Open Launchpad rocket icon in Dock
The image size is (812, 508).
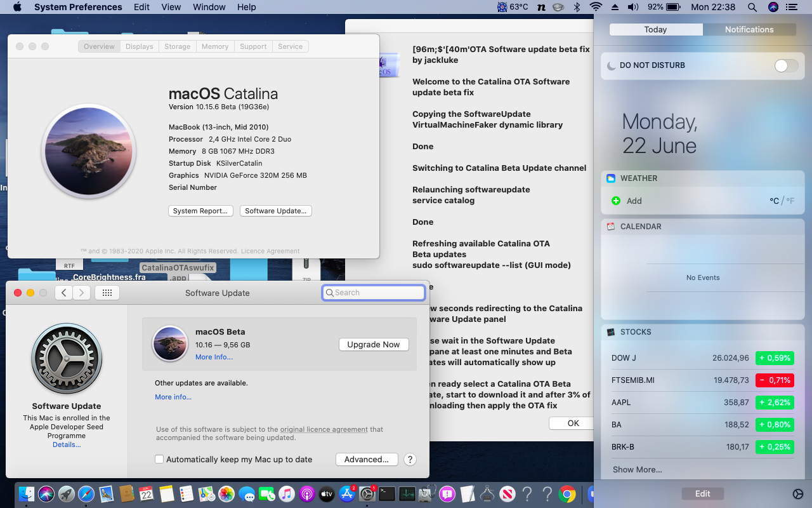pyautogui.click(x=66, y=493)
